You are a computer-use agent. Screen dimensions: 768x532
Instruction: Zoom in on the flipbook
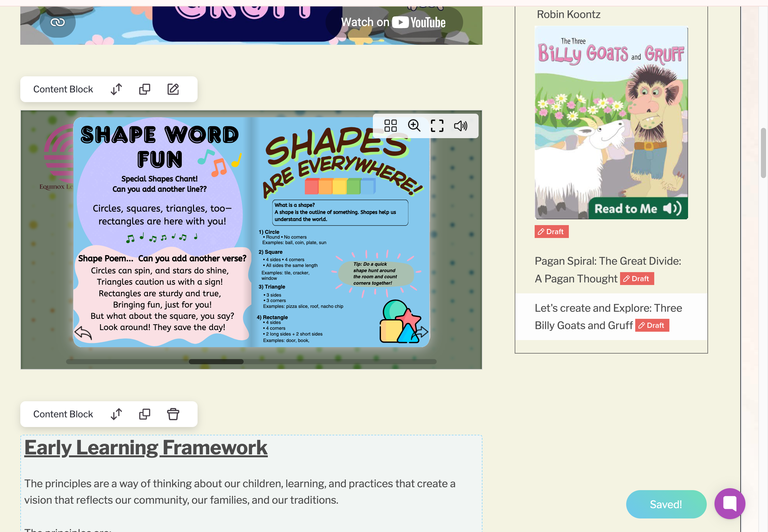tap(414, 126)
